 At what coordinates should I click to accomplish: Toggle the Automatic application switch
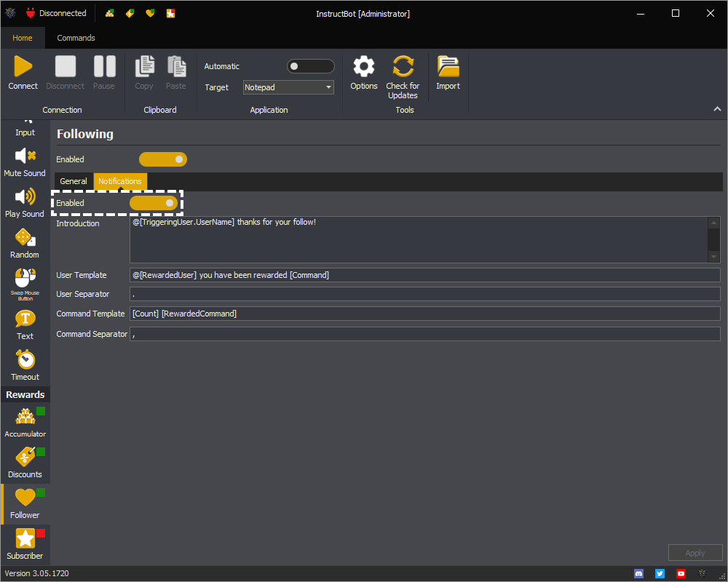311,66
